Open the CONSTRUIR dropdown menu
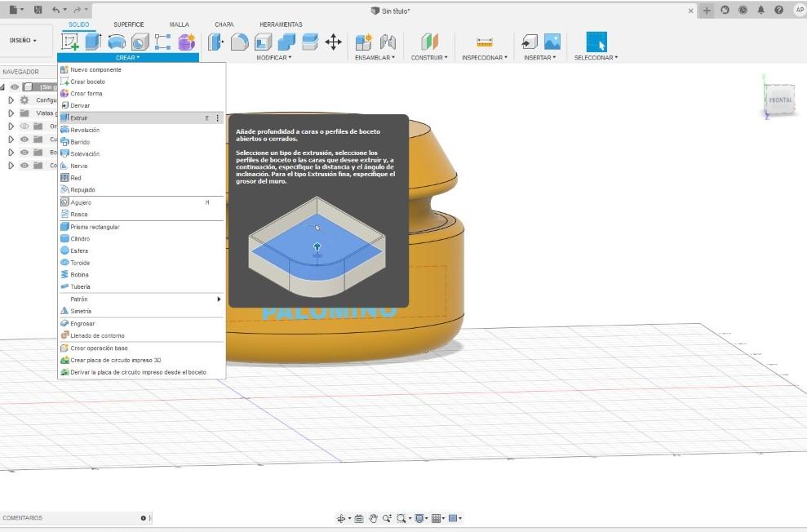The width and height of the screenshot is (807, 532). [x=429, y=58]
